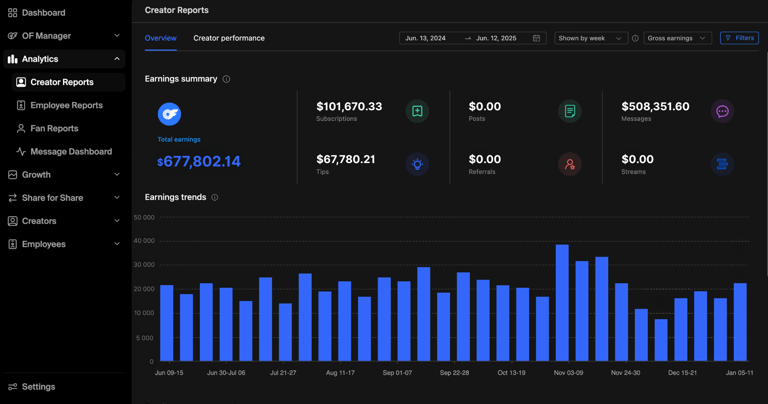Click the Posts document icon
The width and height of the screenshot is (768, 404).
pos(569,111)
